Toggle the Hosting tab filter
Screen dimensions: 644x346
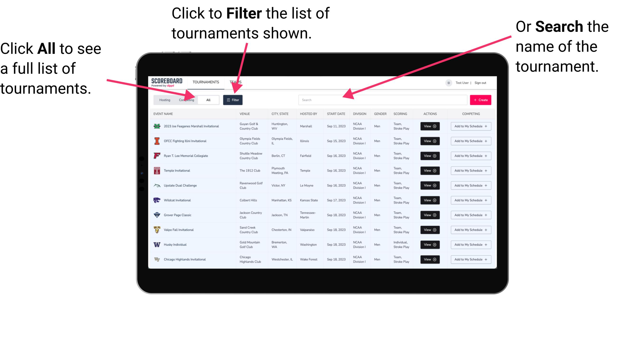point(164,100)
